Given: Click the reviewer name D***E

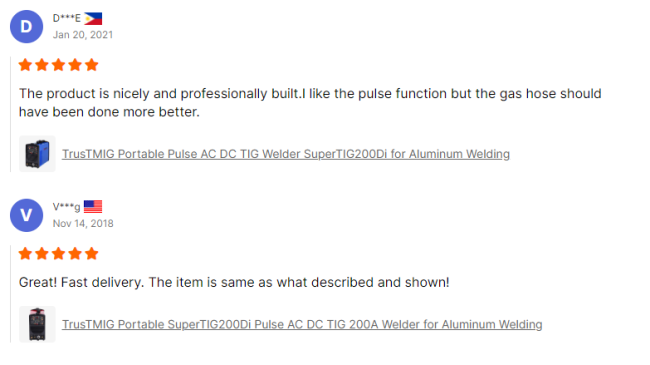Looking at the screenshot, I should click(67, 18).
